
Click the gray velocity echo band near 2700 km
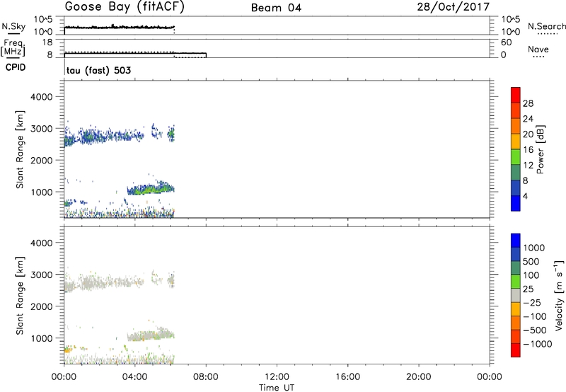tap(105, 282)
